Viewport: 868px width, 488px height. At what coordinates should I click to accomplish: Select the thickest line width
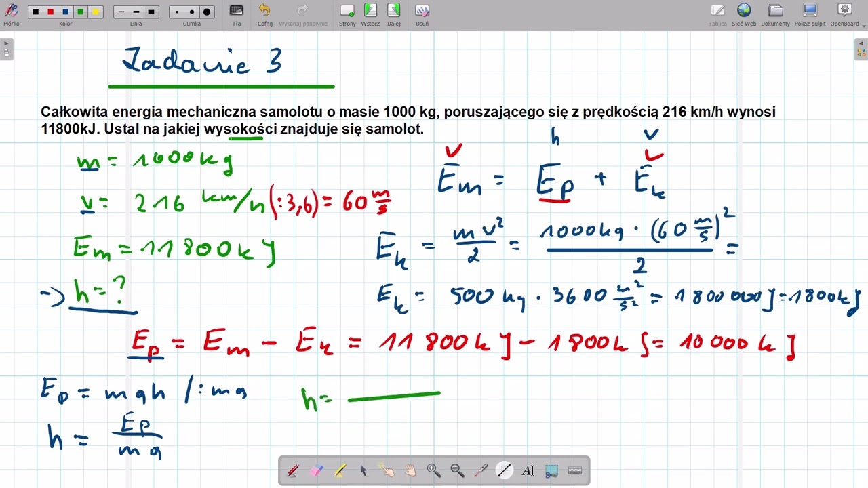(151, 12)
